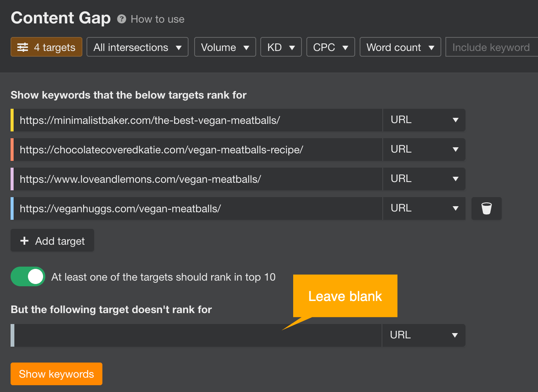Click the Include keyword input field
Viewport: 538px width, 392px height.
click(x=491, y=47)
